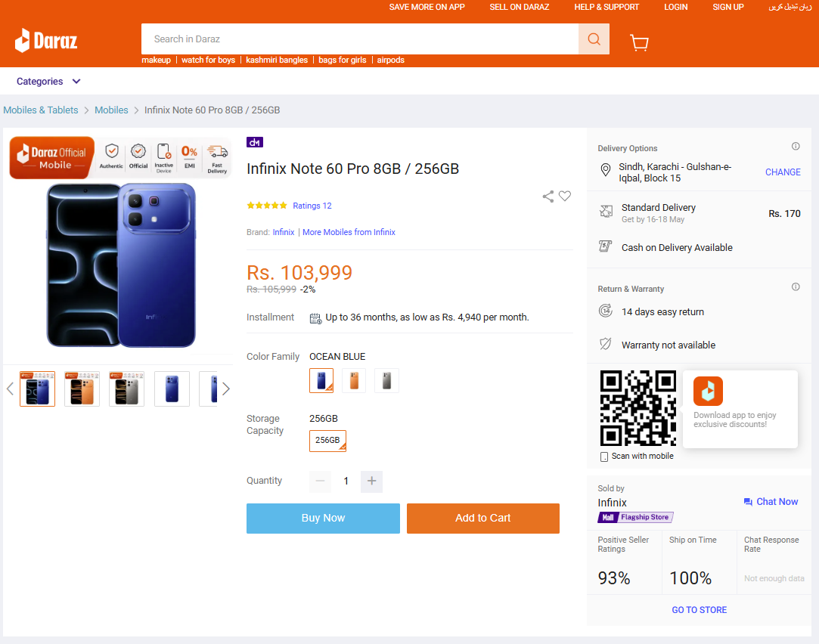
Task: Click SAVE MORE ON APP
Action: pyautogui.click(x=427, y=8)
